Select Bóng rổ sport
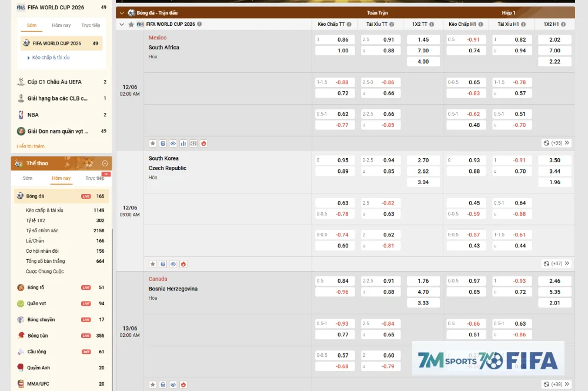This screenshot has width=588, height=391. coord(62,288)
